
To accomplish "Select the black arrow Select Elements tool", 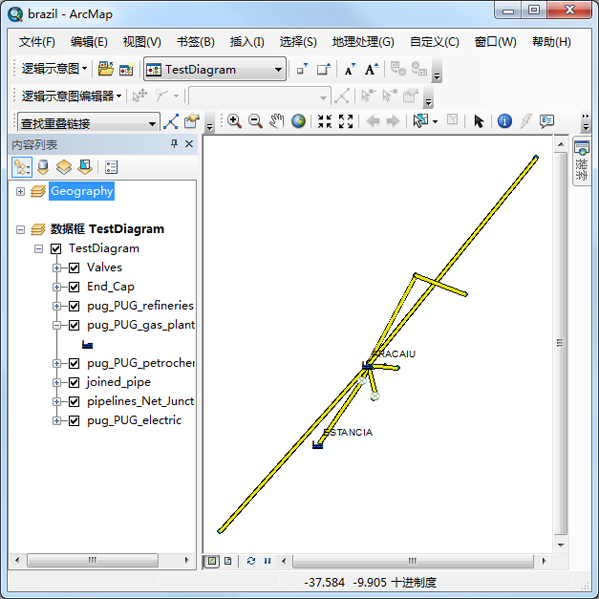I will 478,121.
